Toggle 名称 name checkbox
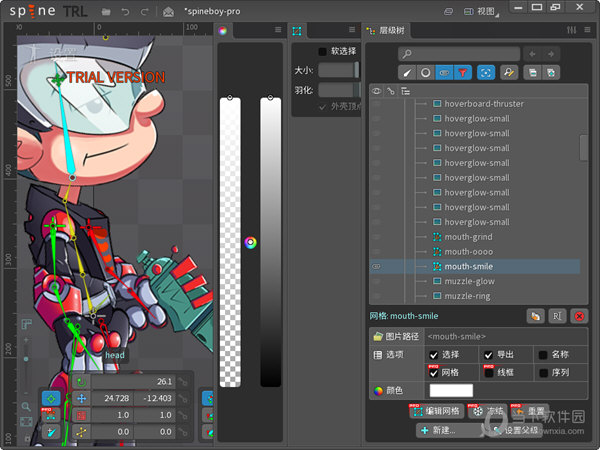Screen dimensions: 600x450 543,355
